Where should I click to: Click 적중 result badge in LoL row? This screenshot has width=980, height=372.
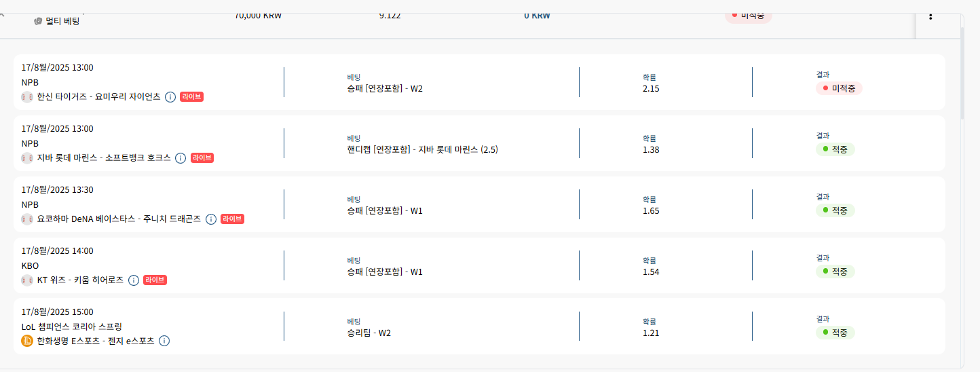835,333
